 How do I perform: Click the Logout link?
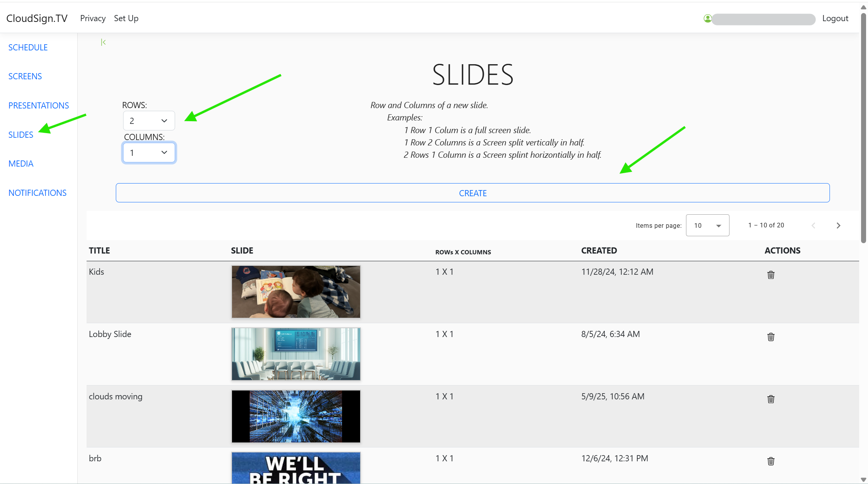(835, 18)
